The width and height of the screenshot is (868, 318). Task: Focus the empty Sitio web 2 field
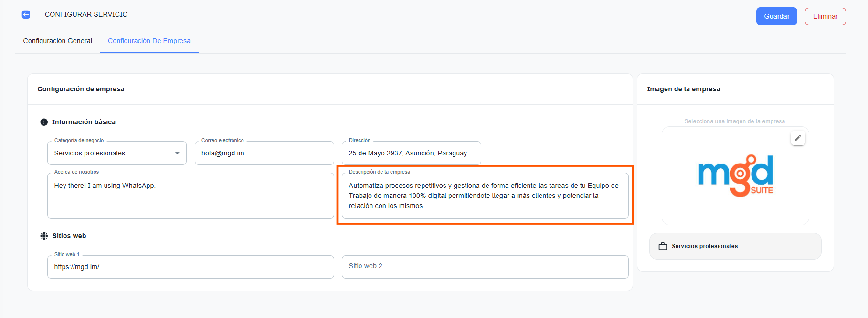[485, 266]
